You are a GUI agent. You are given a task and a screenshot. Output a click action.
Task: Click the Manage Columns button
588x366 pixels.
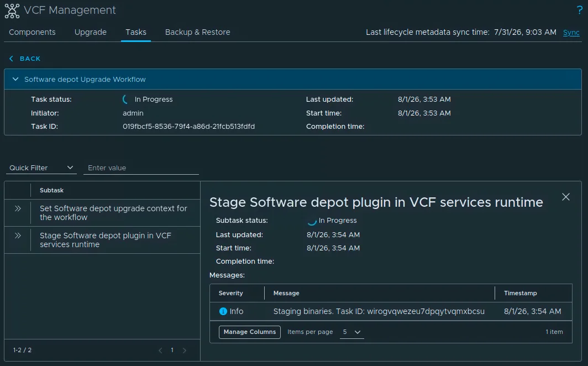coord(250,332)
